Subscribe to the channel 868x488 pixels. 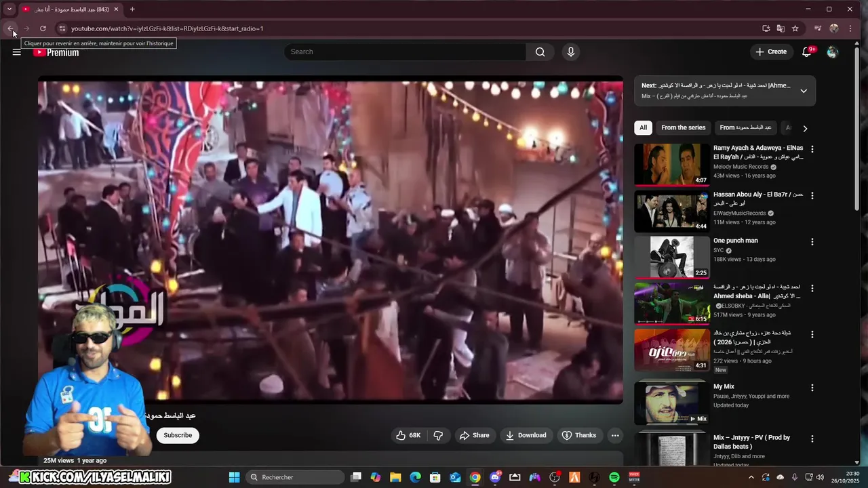[178, 435]
